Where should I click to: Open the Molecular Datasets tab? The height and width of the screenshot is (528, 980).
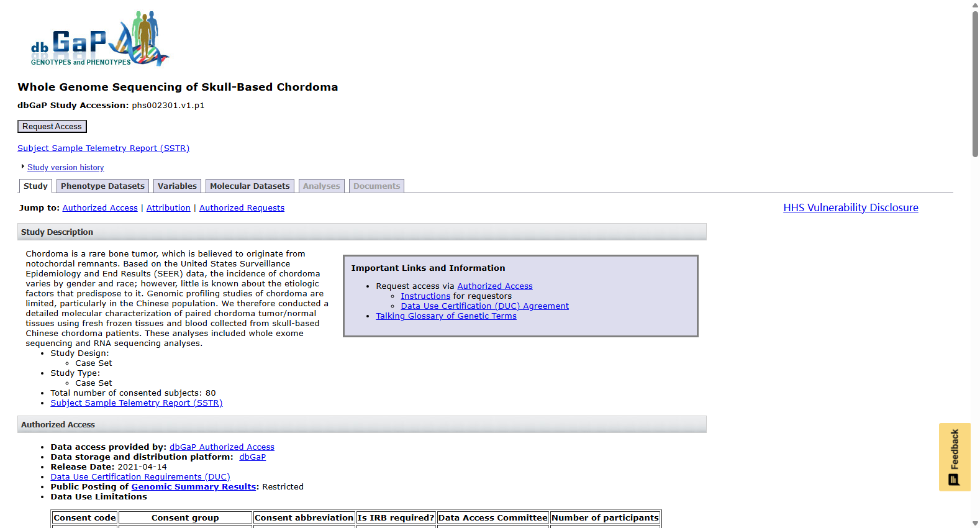(x=250, y=186)
